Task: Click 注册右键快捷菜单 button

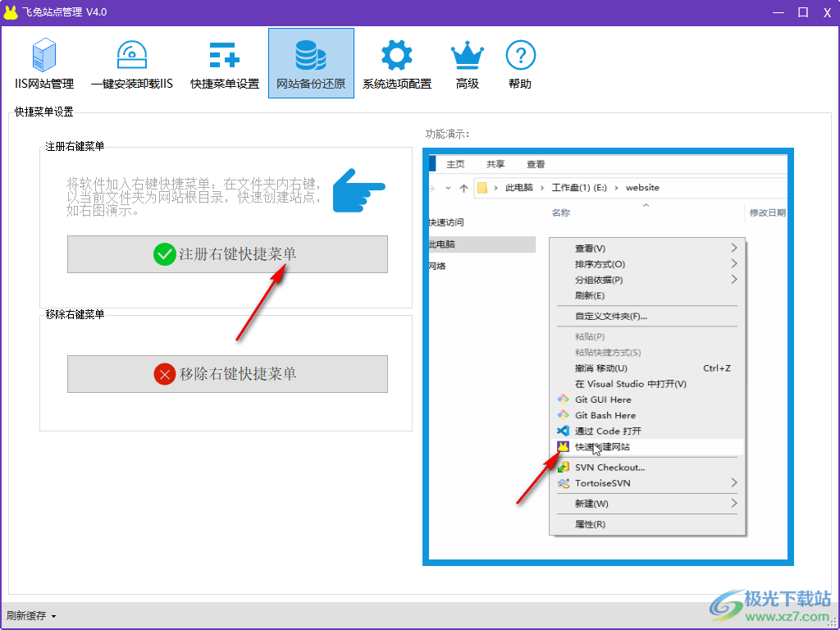Action: click(x=227, y=254)
